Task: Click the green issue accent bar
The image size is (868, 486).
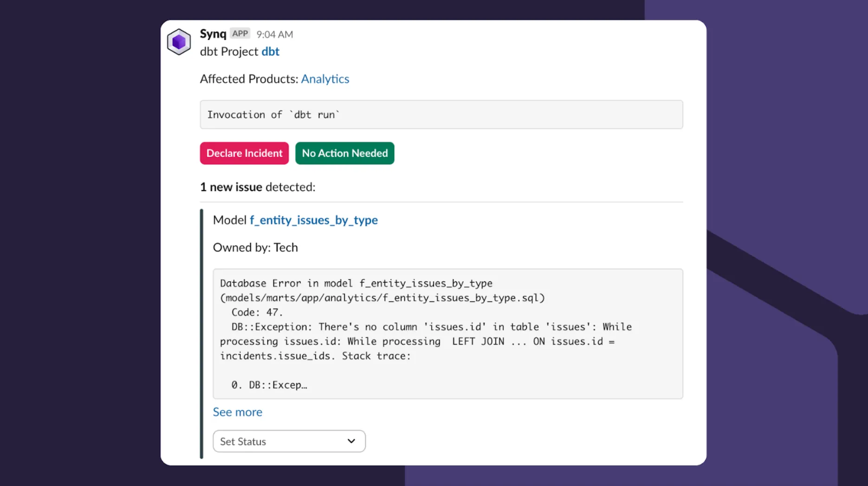Action: pos(201,334)
